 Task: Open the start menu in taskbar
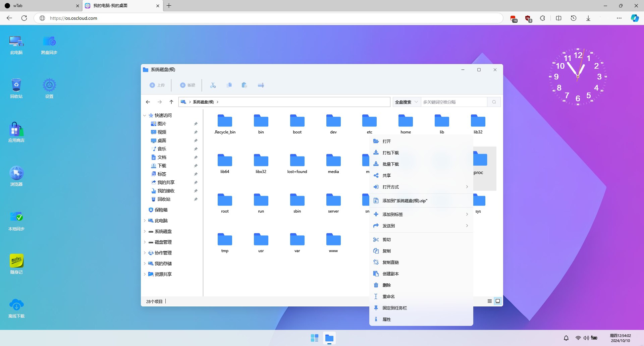tap(314, 338)
